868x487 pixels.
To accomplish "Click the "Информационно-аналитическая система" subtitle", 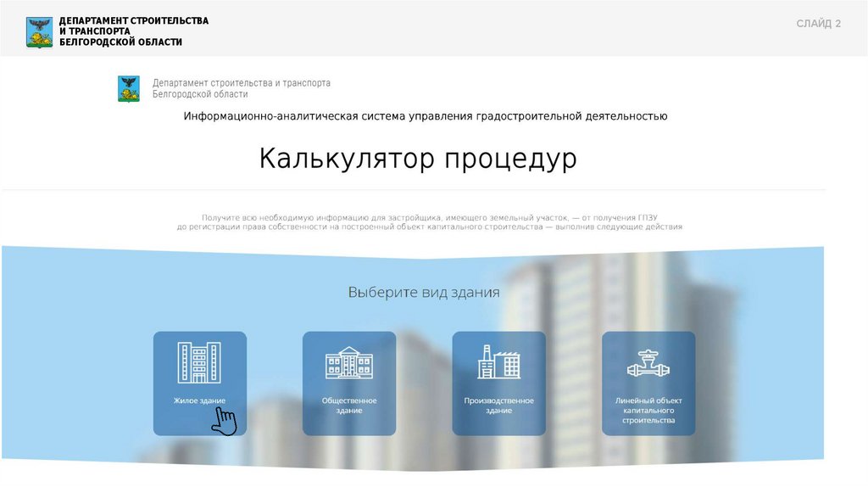I will [x=426, y=116].
